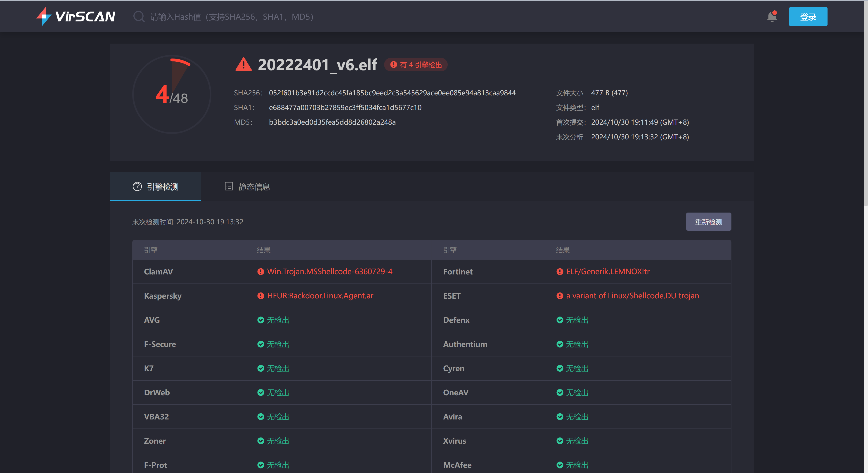Screen dimensions: 868x473
Task: Click the VirSCAN logo
Action: [76, 16]
